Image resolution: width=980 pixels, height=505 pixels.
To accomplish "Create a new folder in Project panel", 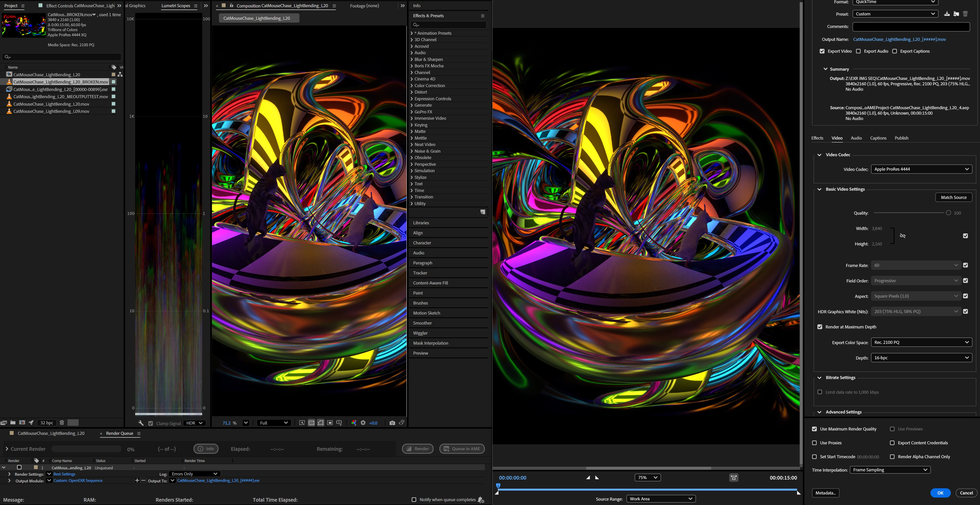I will tap(13, 423).
